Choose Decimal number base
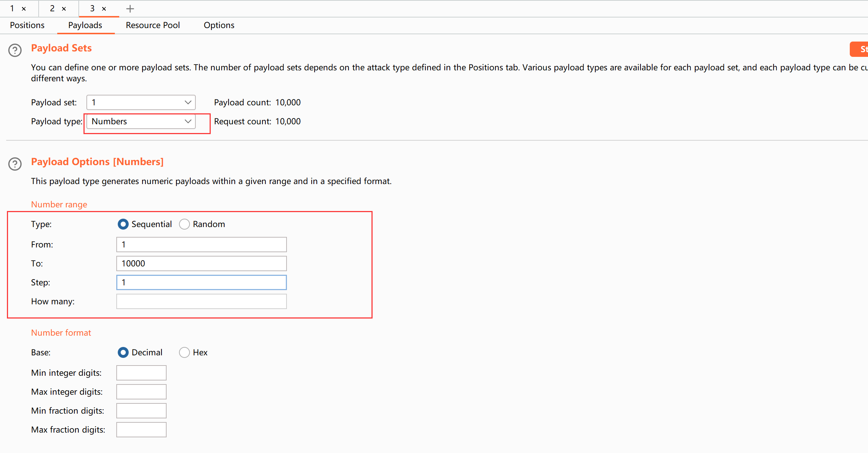 123,352
